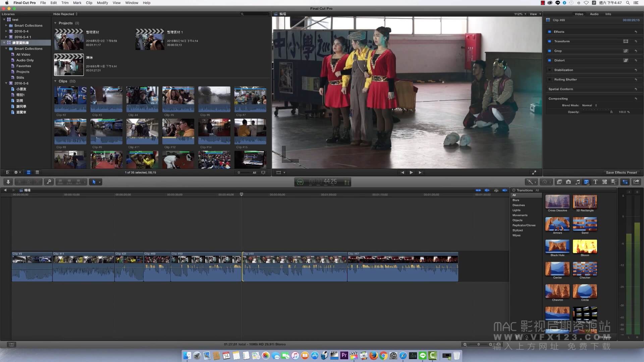This screenshot has height=362, width=644.
Task: Show libraries list toggle icon
Action: [x=8, y=172]
